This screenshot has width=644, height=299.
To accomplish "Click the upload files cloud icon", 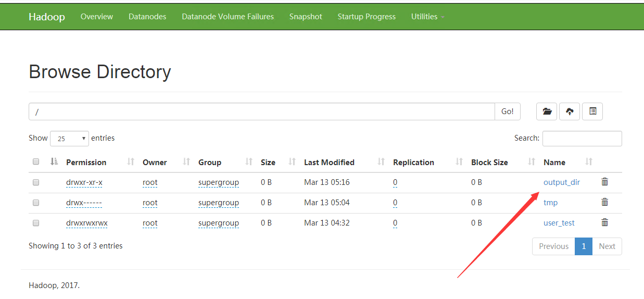I will click(570, 111).
